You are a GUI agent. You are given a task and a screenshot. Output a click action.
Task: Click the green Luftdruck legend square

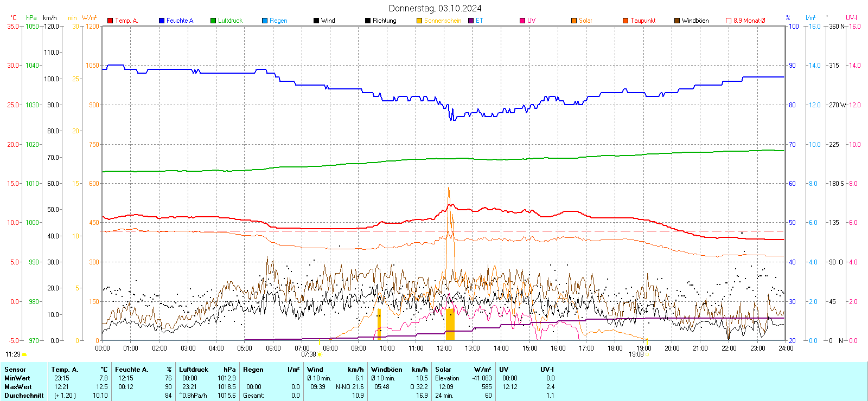coord(213,21)
